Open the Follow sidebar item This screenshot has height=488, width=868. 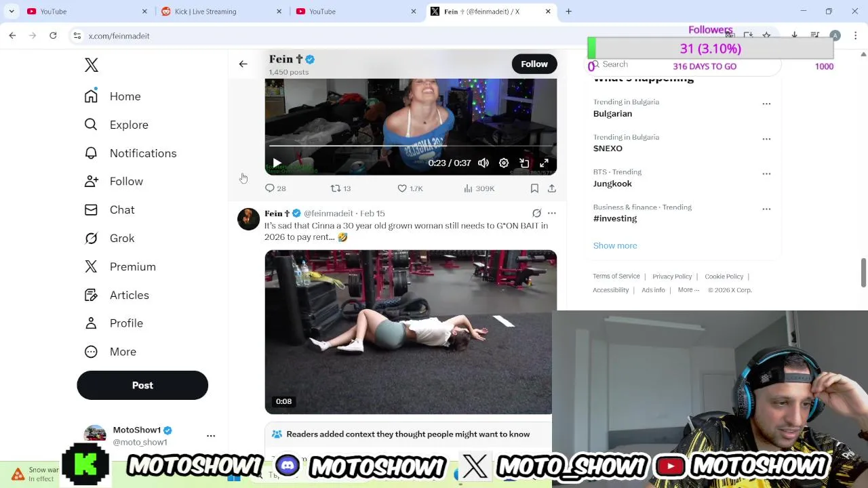(113, 182)
